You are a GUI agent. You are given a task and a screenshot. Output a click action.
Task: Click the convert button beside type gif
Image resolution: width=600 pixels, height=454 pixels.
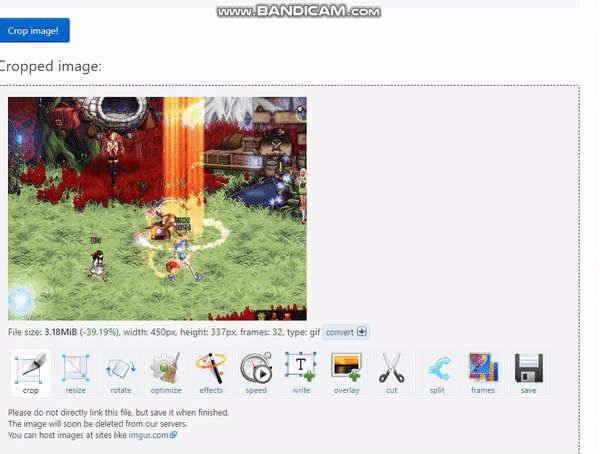pyautogui.click(x=346, y=332)
